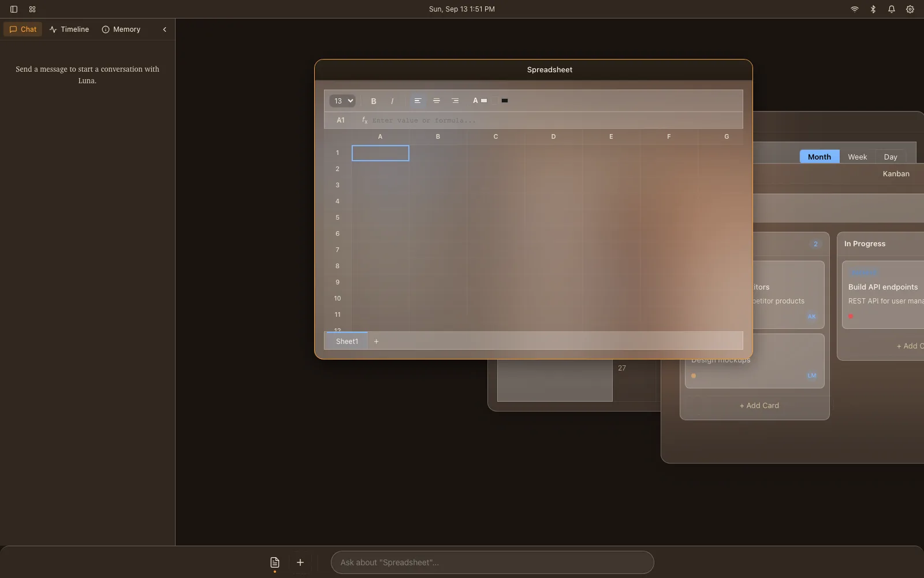Select row 2 header
Image resolution: width=924 pixels, height=578 pixels.
click(x=337, y=169)
